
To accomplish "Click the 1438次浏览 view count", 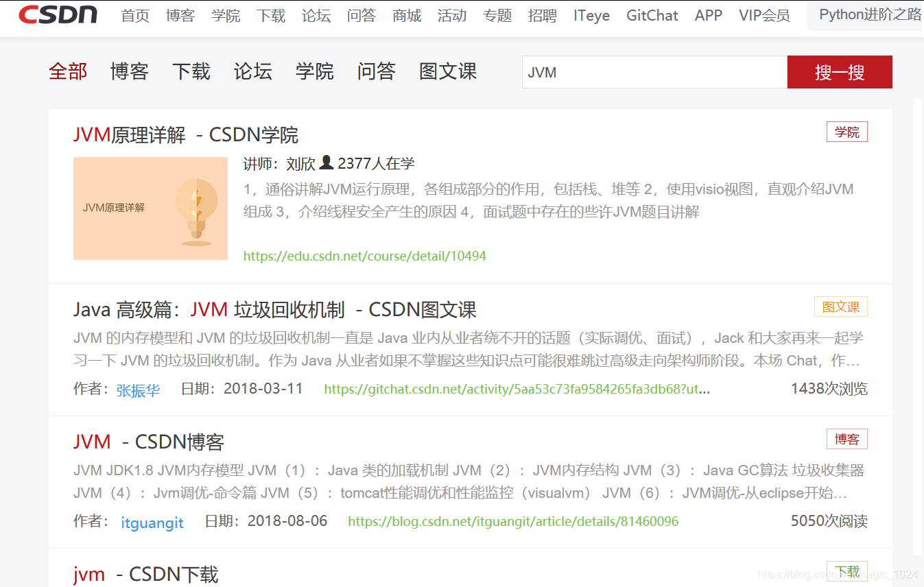I will (829, 389).
